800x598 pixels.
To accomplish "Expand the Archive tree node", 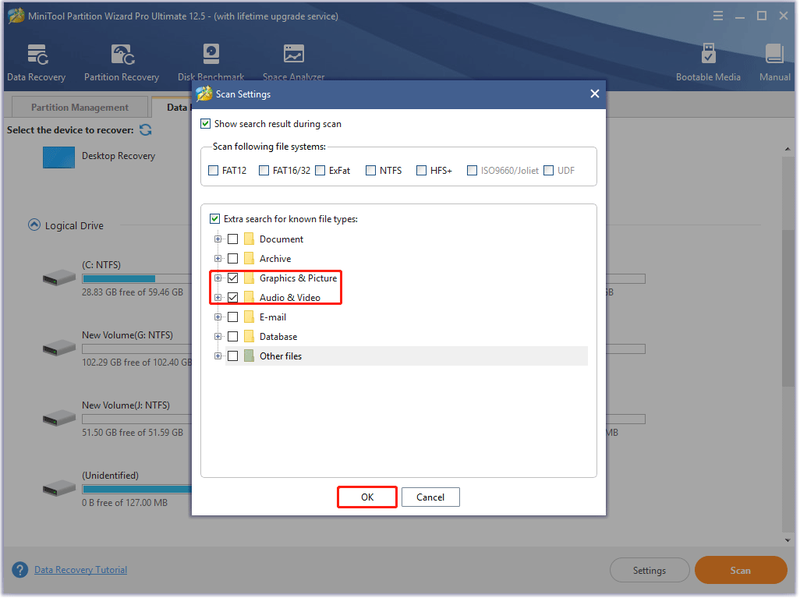I will (x=218, y=258).
